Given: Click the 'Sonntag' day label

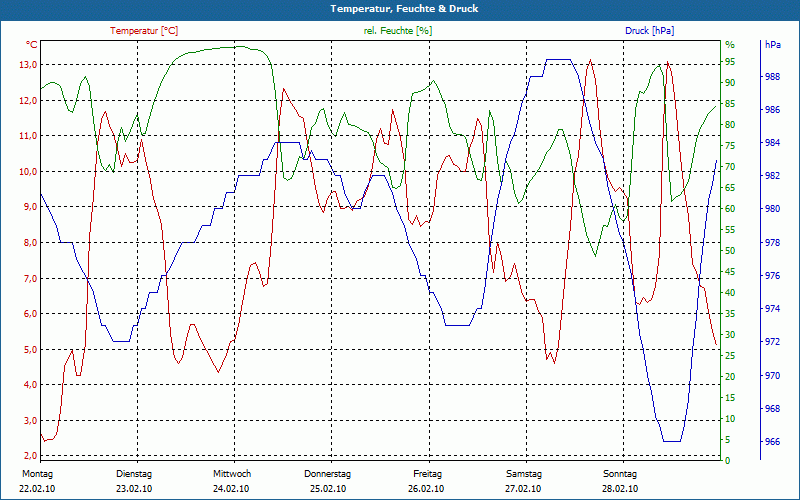Looking at the screenshot, I should [x=620, y=474].
